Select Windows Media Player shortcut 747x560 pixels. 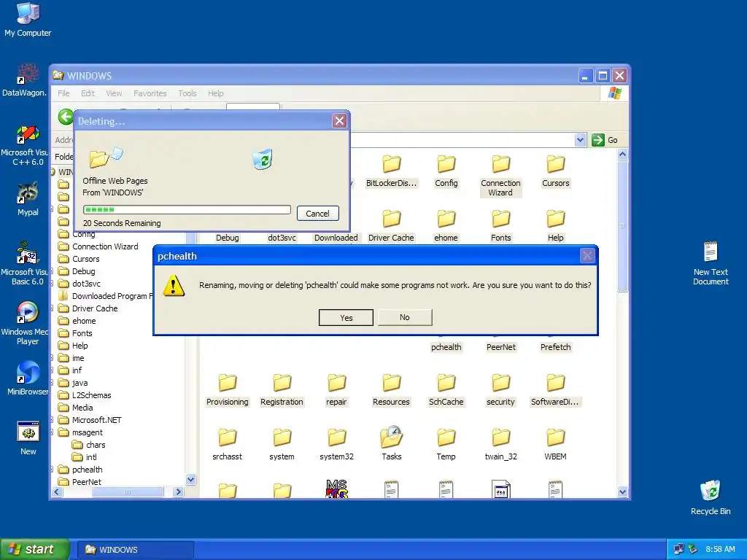click(x=25, y=324)
